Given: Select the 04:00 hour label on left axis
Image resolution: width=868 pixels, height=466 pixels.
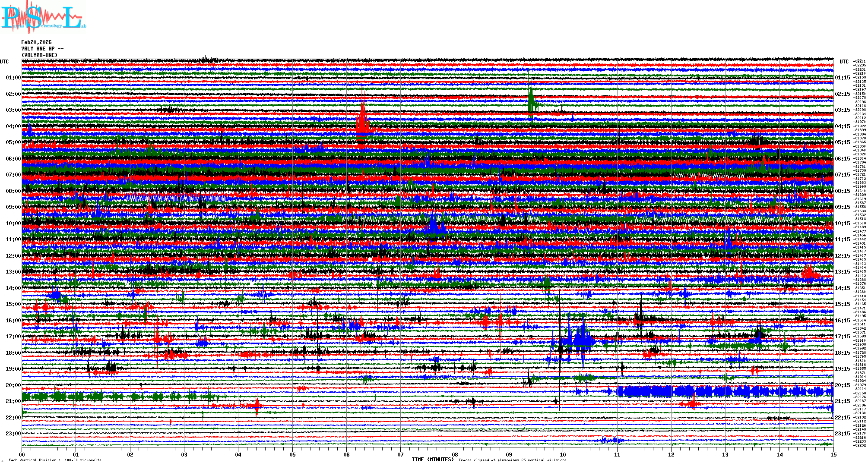Looking at the screenshot, I should pyautogui.click(x=13, y=126).
